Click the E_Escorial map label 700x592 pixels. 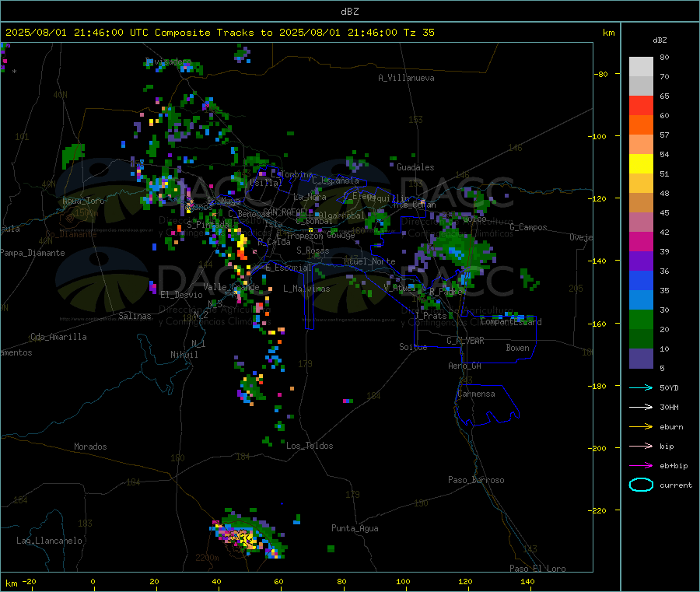(289, 268)
